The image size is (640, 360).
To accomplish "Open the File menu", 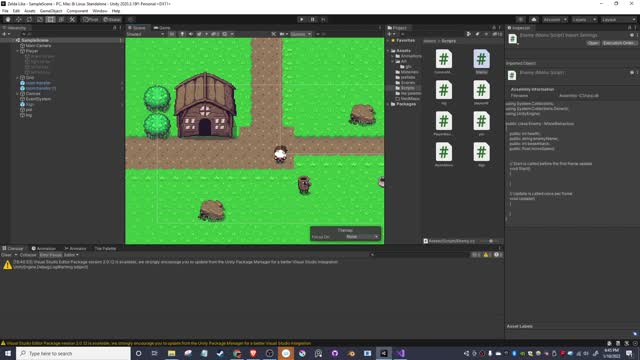I will tap(5, 11).
